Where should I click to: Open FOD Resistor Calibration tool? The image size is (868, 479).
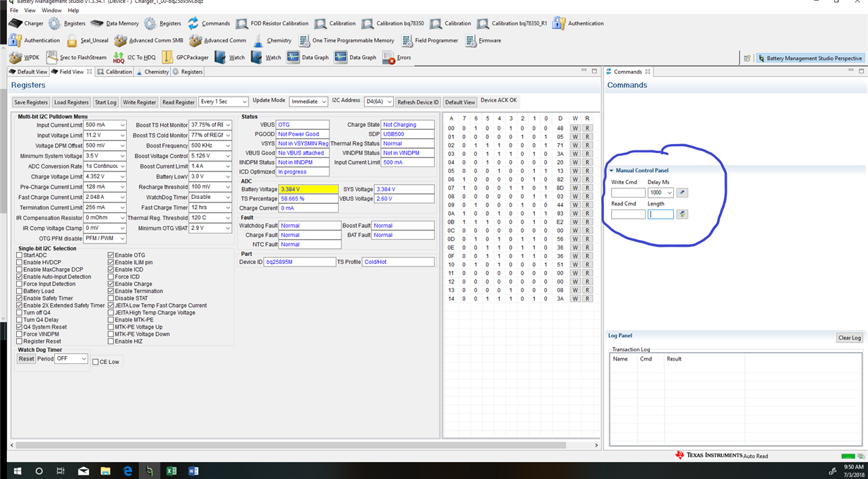tap(272, 23)
